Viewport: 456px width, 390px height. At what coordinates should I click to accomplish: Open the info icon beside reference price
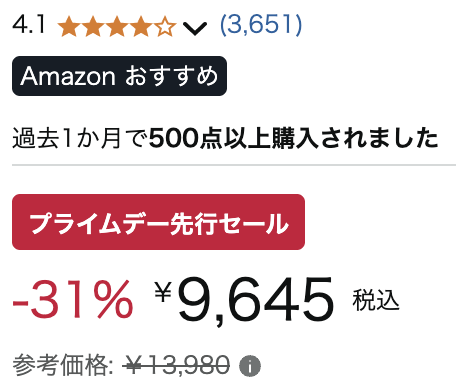tap(250, 366)
